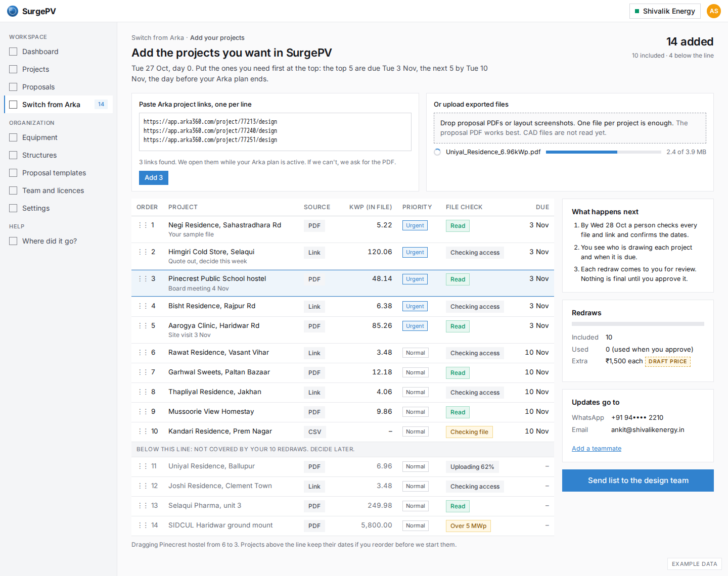Grab the drag handle for Selaqui Pharma row
728x576 pixels.
click(x=143, y=506)
